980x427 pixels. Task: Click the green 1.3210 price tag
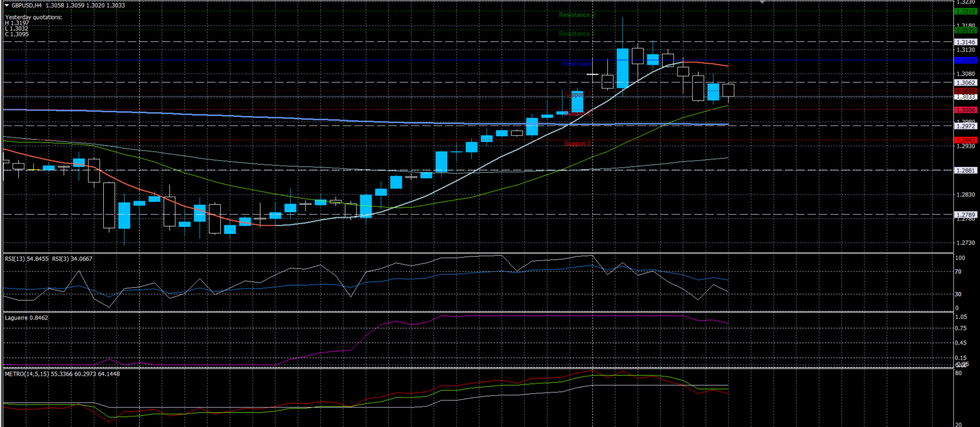966,11
